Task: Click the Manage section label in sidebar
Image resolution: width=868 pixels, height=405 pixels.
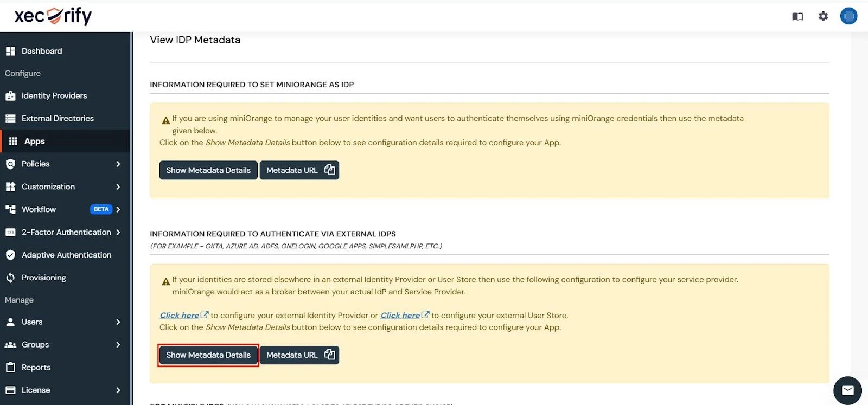Action: point(19,300)
